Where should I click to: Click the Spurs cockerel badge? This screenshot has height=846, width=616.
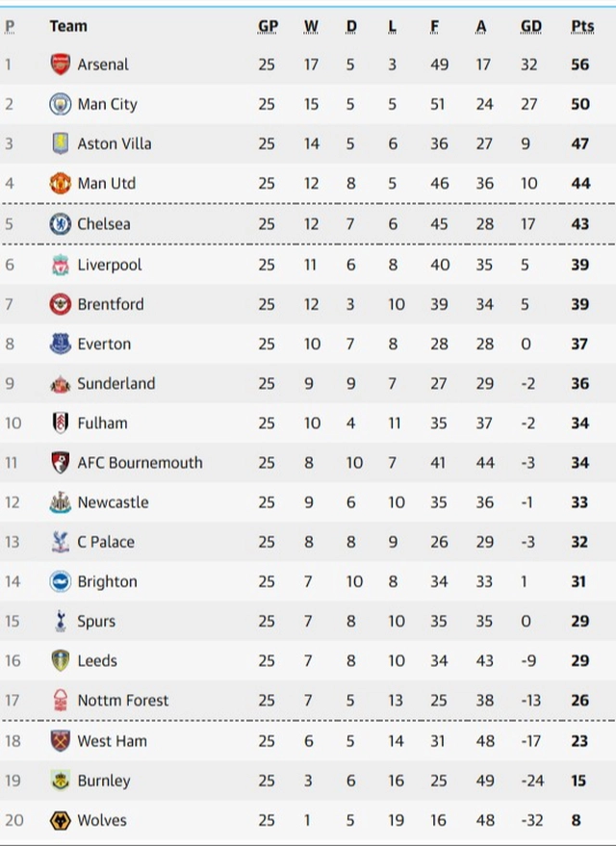click(x=61, y=621)
